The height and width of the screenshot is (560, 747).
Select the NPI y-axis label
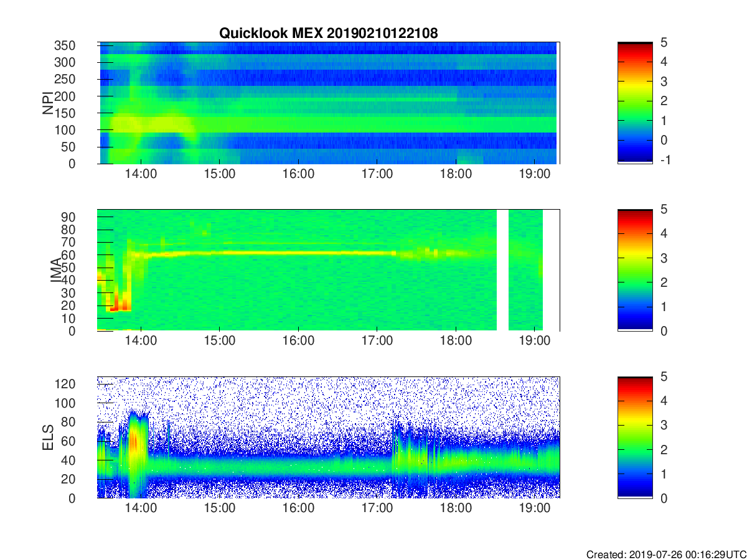48,103
